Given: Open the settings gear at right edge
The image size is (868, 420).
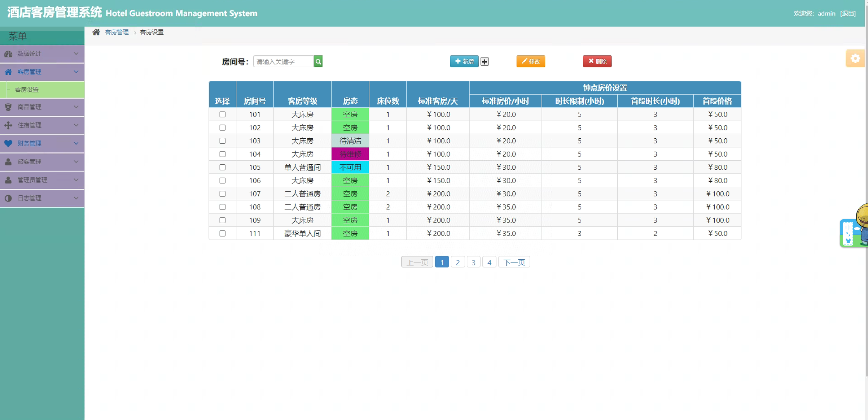Looking at the screenshot, I should coord(855,59).
